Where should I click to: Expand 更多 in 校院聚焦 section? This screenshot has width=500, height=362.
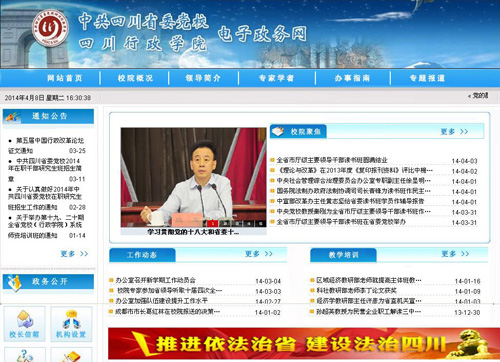pyautogui.click(x=454, y=132)
